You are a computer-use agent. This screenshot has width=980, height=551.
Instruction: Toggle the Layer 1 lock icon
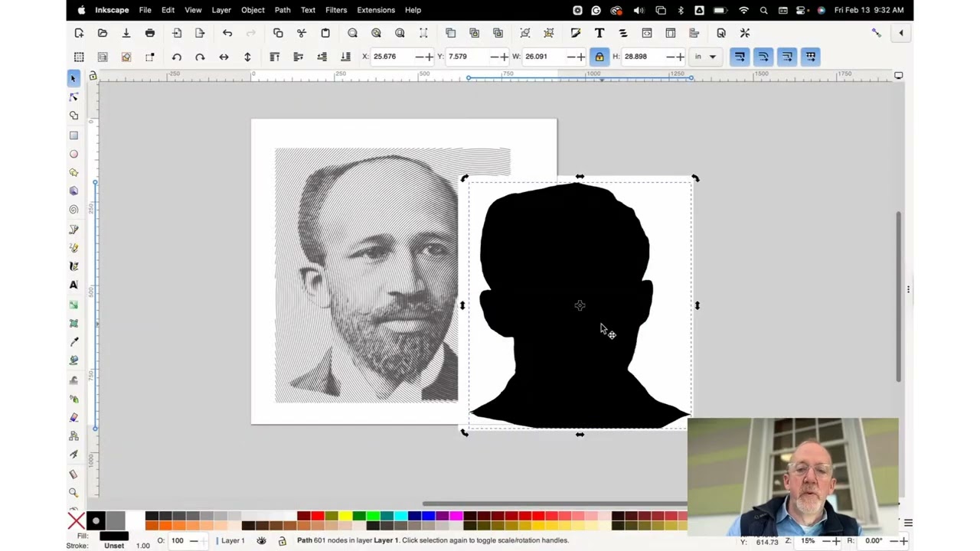point(282,541)
